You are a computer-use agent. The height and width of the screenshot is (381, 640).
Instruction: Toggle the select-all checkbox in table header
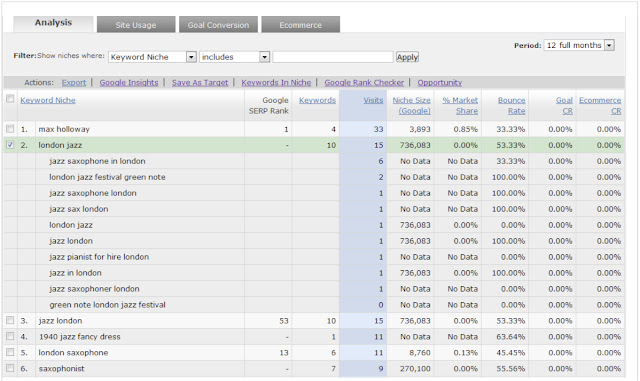click(10, 99)
